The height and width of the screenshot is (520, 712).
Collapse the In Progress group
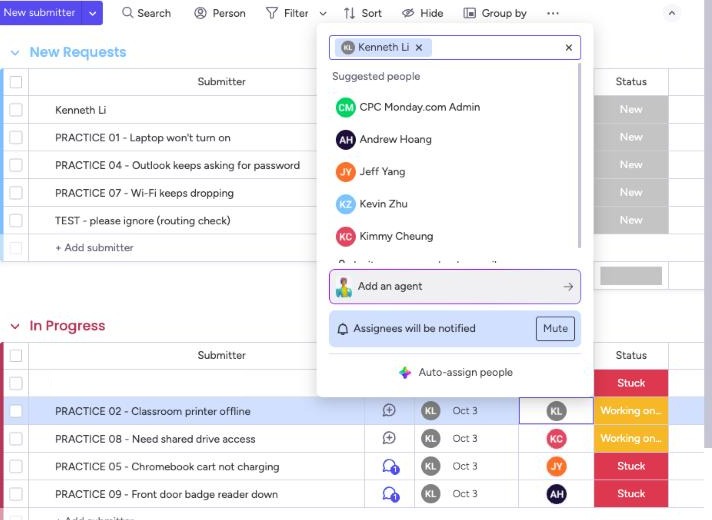(15, 326)
